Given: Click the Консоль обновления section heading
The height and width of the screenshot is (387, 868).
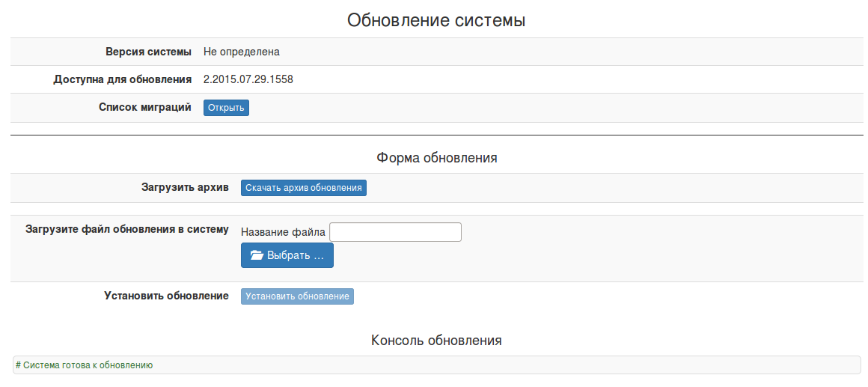Looking at the screenshot, I should point(436,341).
